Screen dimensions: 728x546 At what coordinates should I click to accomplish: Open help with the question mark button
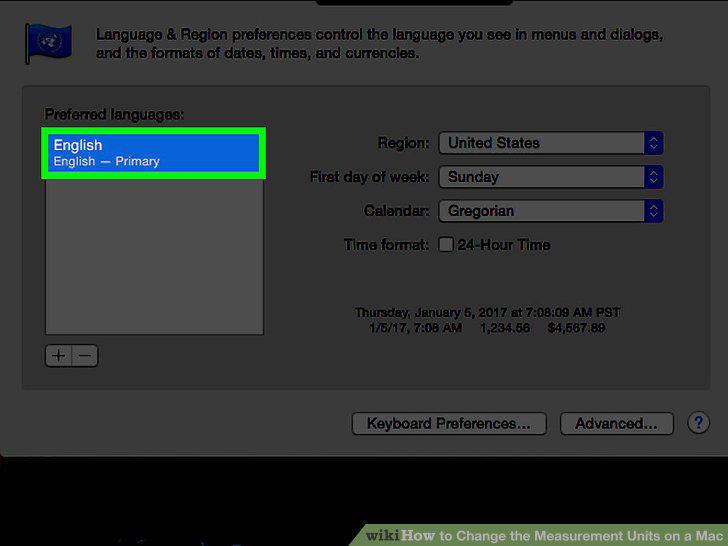[698, 423]
